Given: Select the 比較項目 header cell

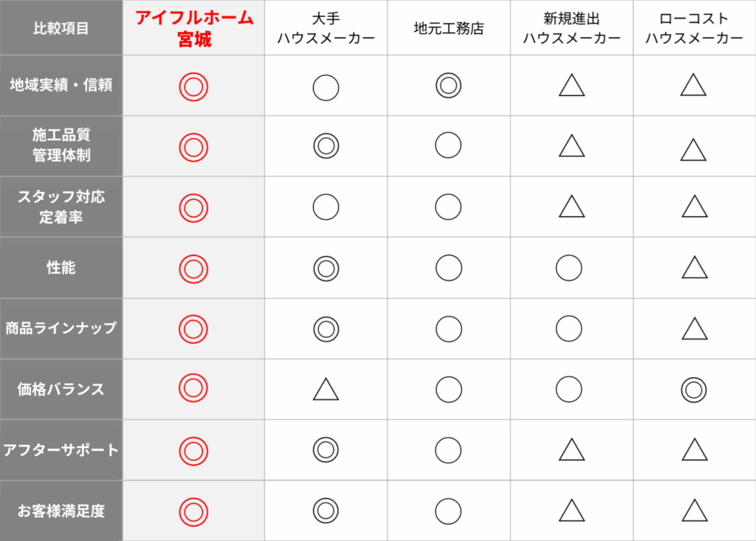Looking at the screenshot, I should (61, 29).
